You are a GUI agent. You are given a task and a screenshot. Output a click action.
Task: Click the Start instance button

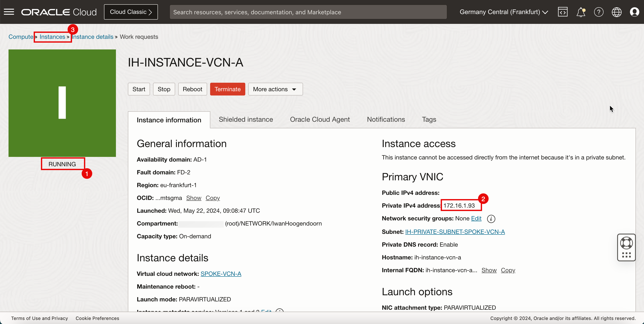(139, 89)
